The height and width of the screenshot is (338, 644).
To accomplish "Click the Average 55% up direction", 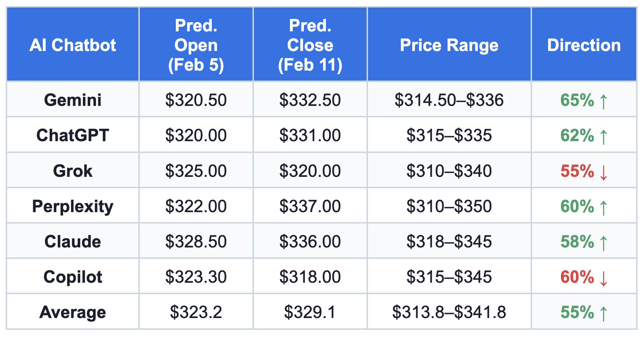I will pyautogui.click(x=584, y=312).
